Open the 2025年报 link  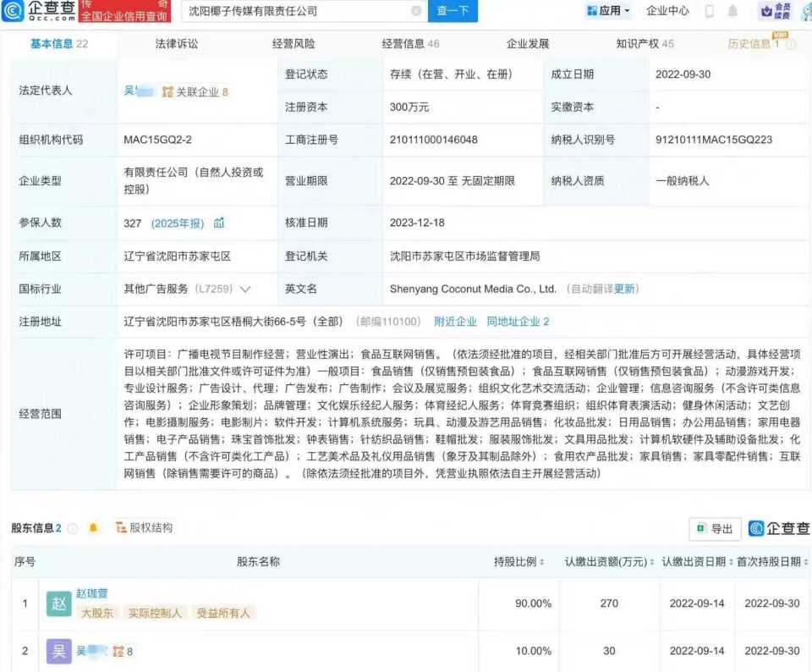[177, 223]
